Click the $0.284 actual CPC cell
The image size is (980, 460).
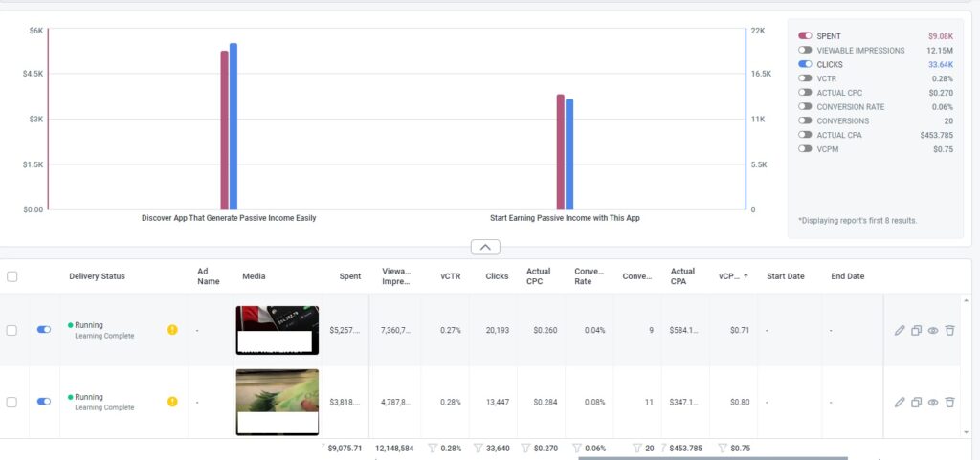click(x=545, y=402)
